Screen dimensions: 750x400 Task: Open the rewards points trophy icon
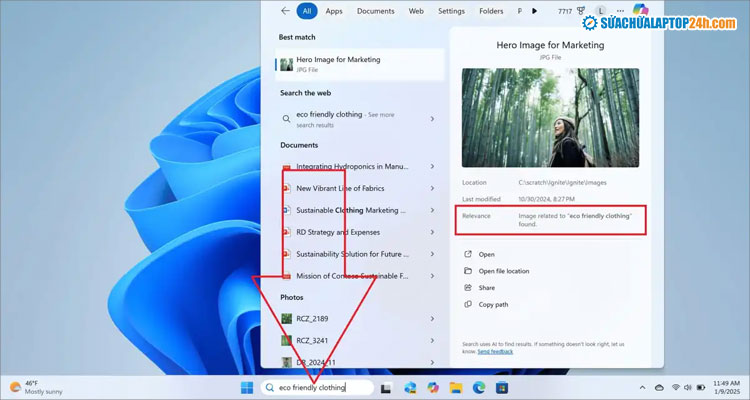click(581, 11)
